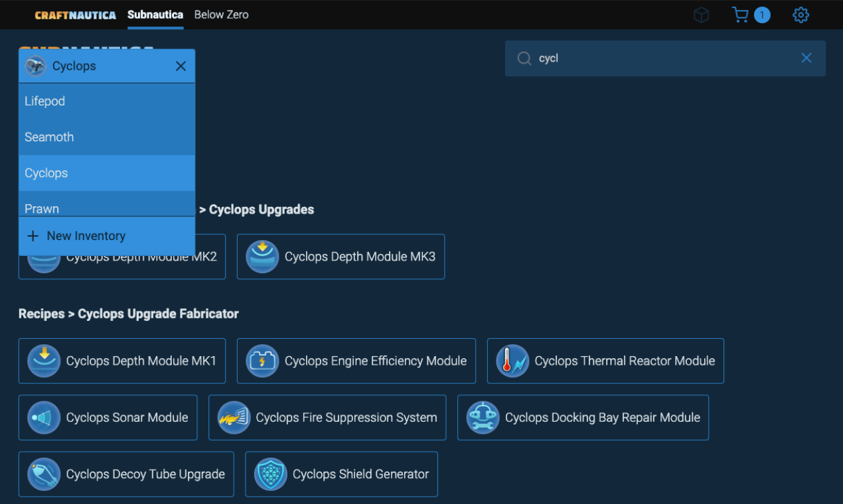Open Cyclops Depth Module MK1 recipe
Screen dimensions: 843x504
(122, 361)
